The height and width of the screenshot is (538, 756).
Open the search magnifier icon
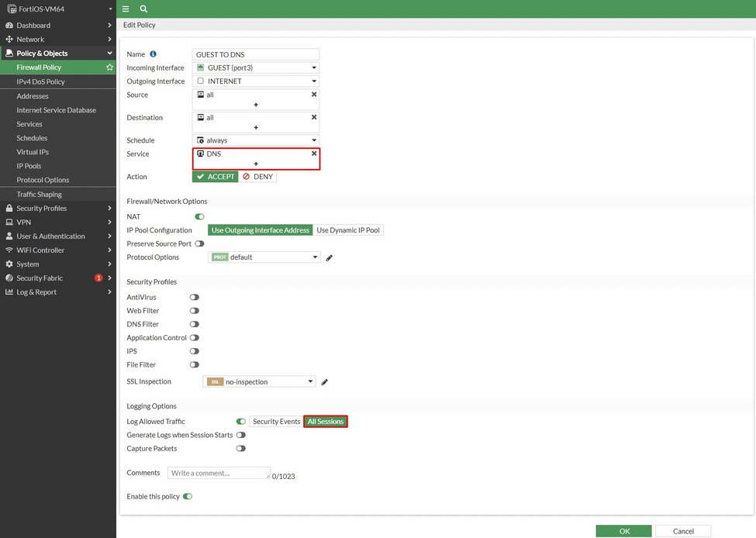(143, 9)
